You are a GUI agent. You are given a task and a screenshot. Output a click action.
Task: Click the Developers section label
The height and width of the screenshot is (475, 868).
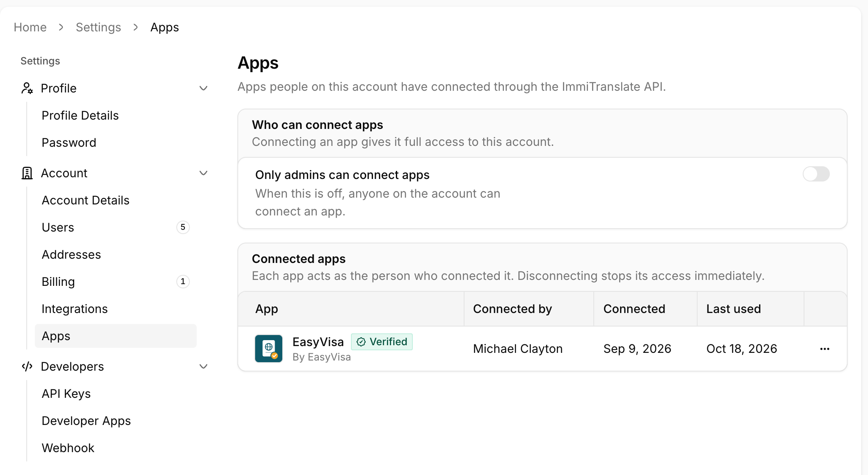point(72,366)
